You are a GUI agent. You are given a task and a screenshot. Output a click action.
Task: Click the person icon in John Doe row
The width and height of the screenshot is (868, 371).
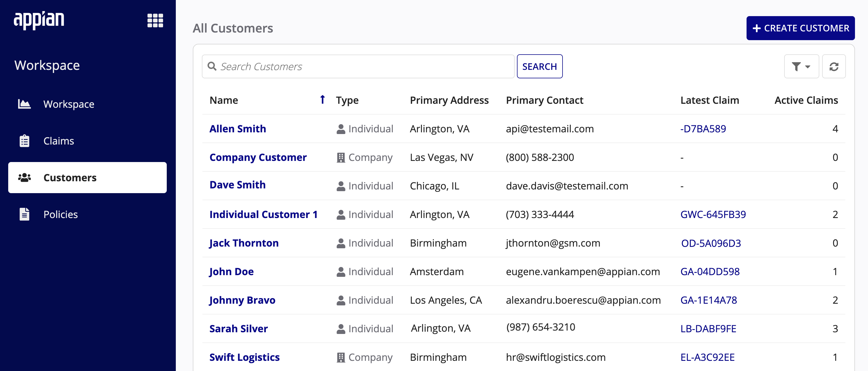tap(341, 272)
